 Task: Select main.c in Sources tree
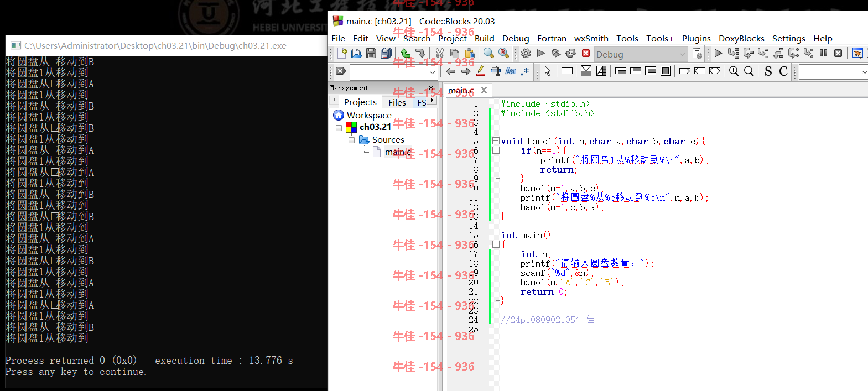point(398,152)
